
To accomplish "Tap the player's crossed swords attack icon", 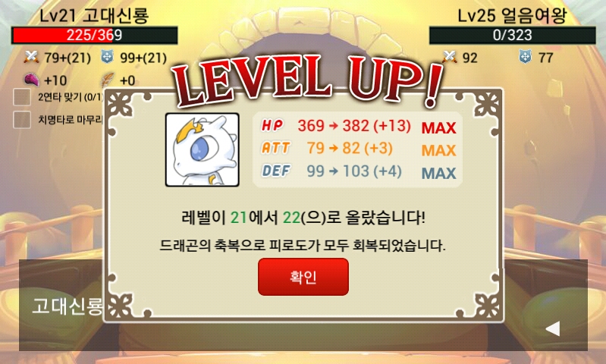I will (31, 57).
